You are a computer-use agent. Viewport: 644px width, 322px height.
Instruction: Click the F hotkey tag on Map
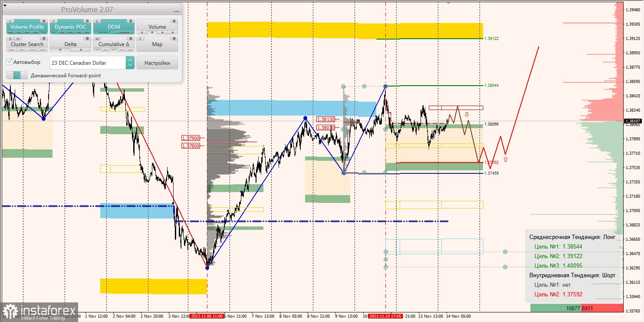click(x=141, y=39)
